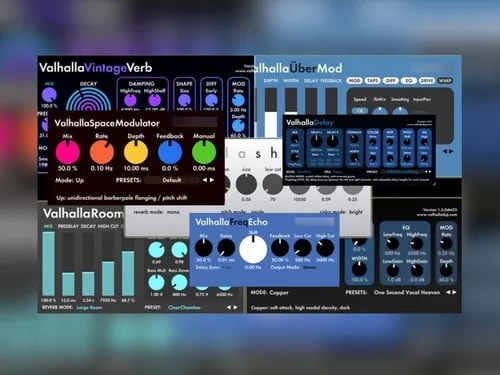This screenshot has height=375, width=500.
Task: Click the MIX bar slider in ValhallaRoom
Action: (x=48, y=264)
